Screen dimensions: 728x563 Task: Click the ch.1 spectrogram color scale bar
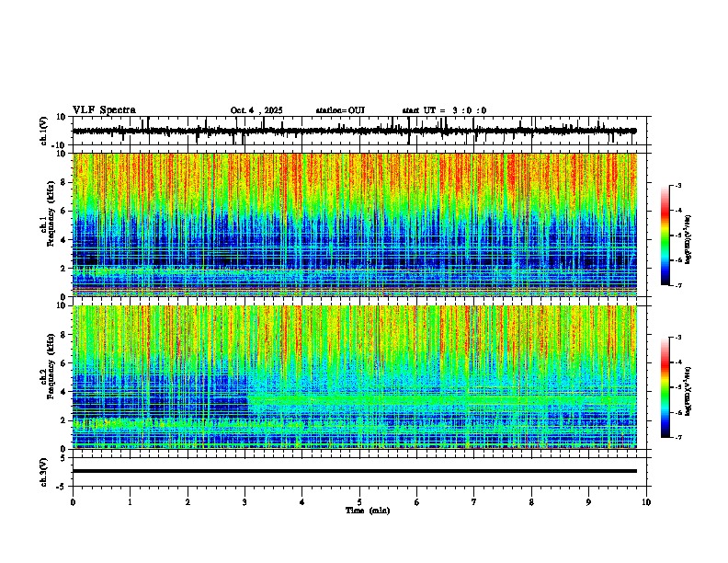665,236
